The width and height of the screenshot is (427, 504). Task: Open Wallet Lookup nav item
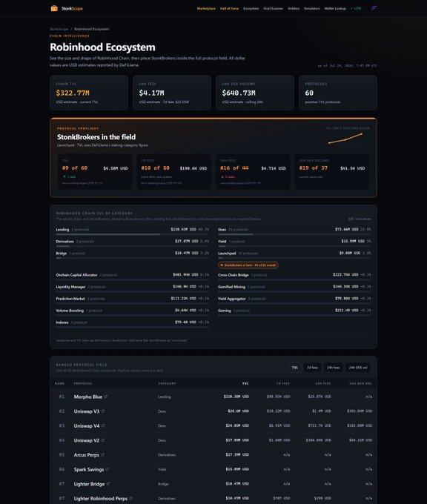point(335,8)
